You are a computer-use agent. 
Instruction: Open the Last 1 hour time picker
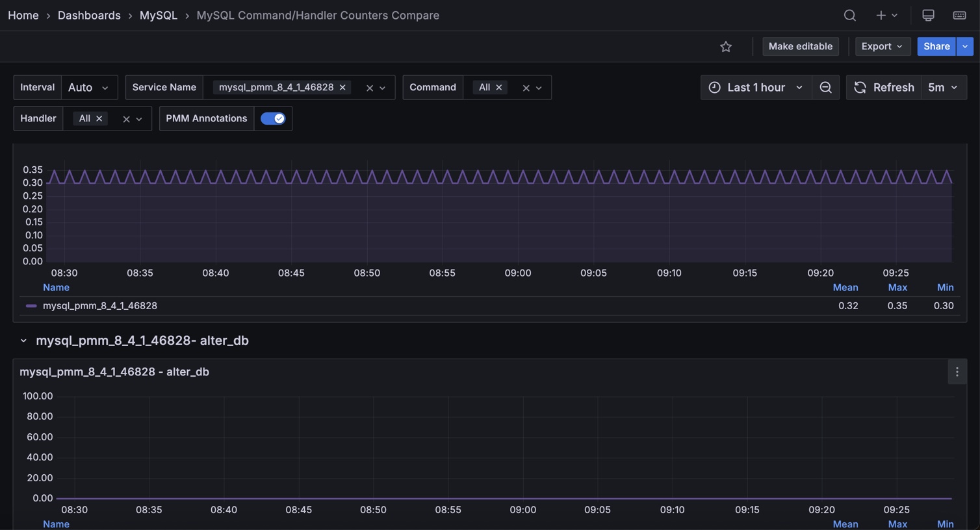click(756, 87)
